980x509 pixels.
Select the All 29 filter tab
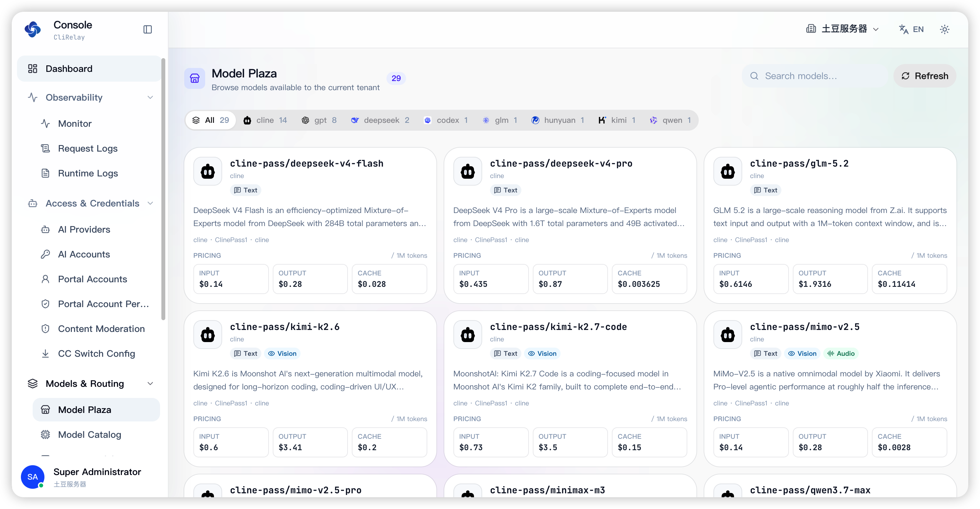(x=210, y=120)
